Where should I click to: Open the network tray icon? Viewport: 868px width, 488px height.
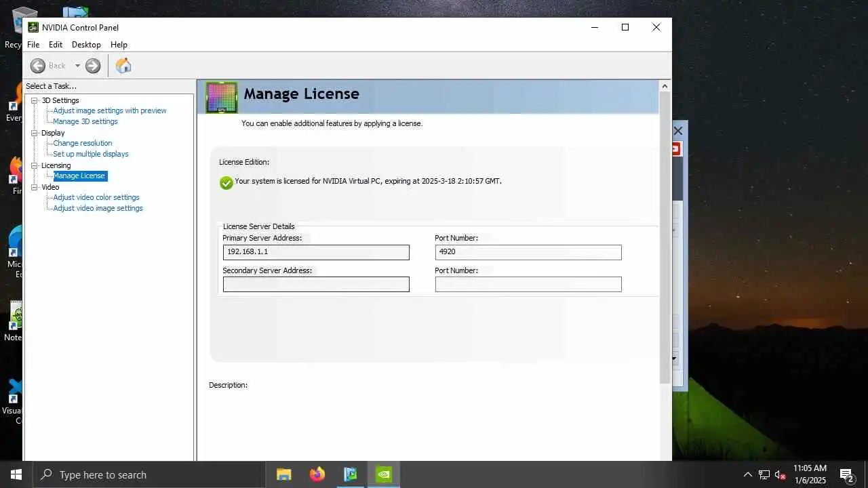click(x=764, y=474)
